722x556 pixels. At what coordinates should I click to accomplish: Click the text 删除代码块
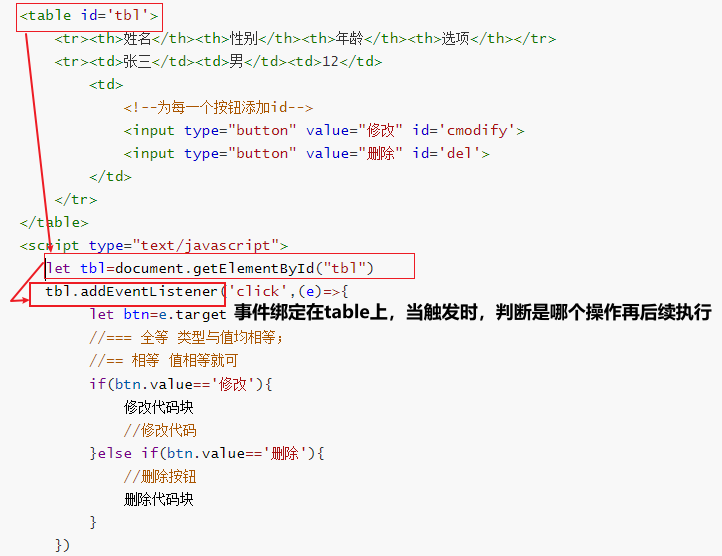tap(158, 499)
